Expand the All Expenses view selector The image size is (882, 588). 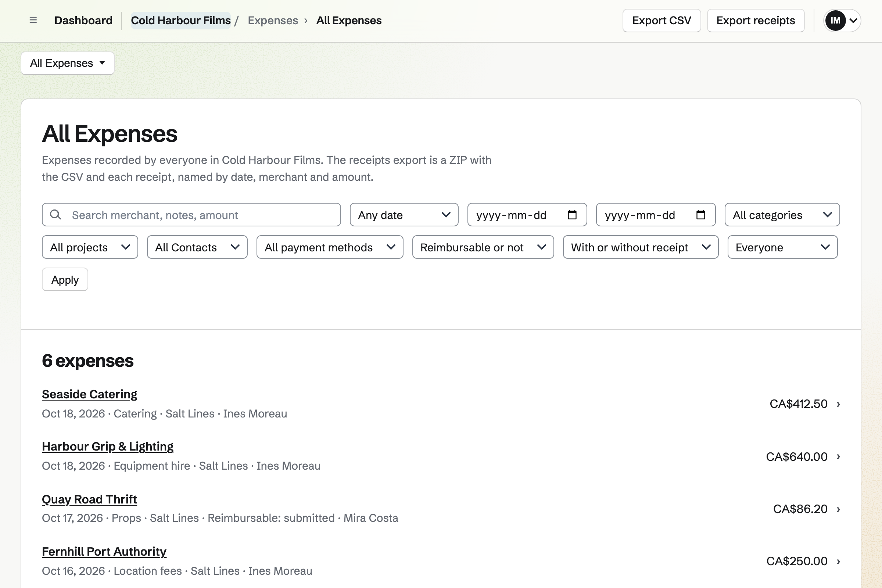point(68,63)
